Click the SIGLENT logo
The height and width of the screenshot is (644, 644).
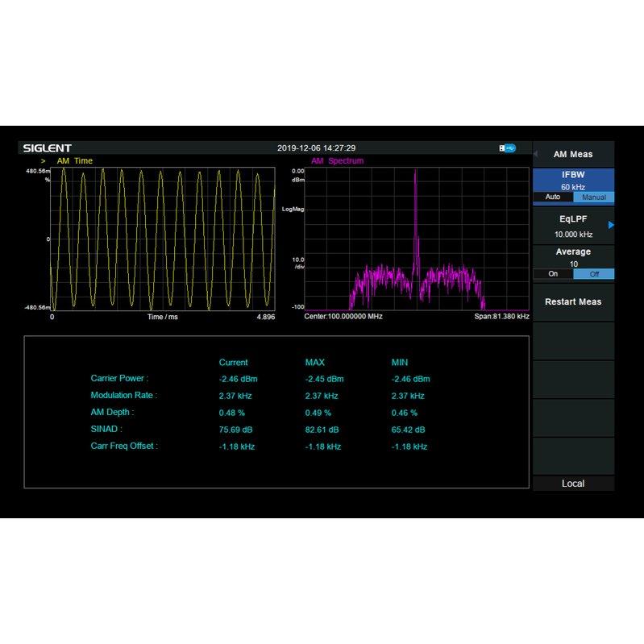[x=47, y=148]
